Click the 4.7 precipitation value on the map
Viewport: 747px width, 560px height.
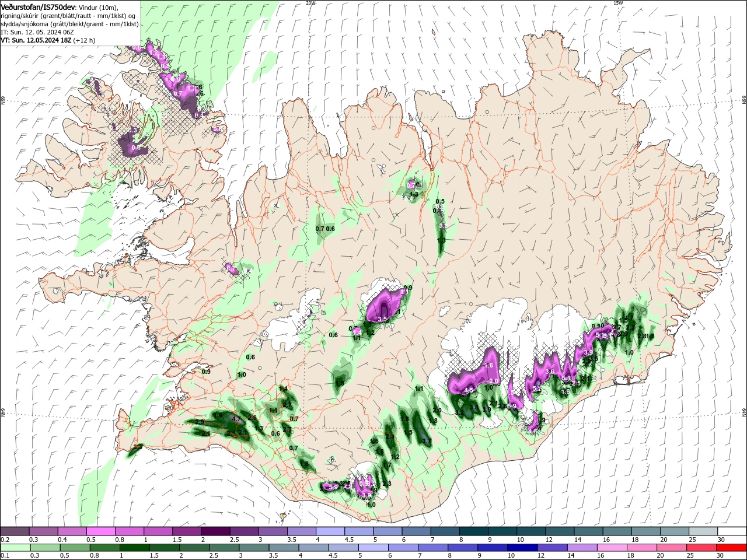pos(236,419)
